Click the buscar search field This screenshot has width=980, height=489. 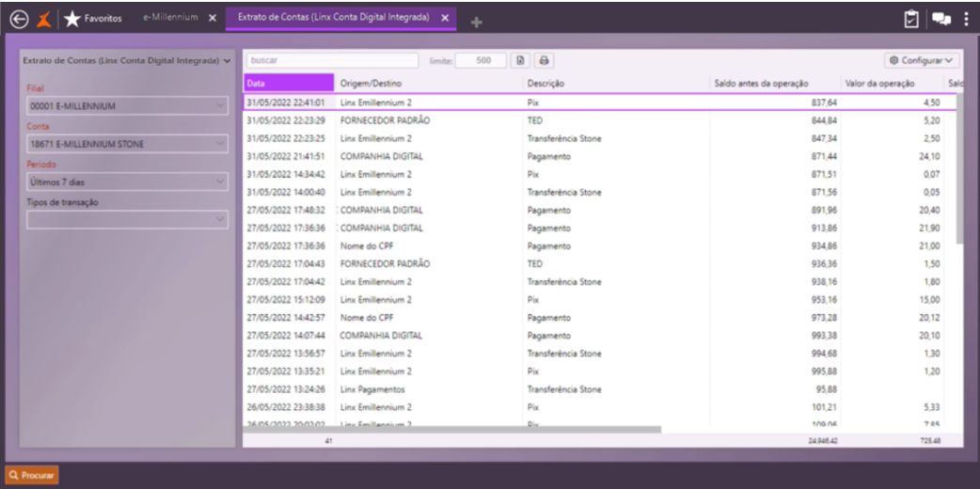[333, 61]
